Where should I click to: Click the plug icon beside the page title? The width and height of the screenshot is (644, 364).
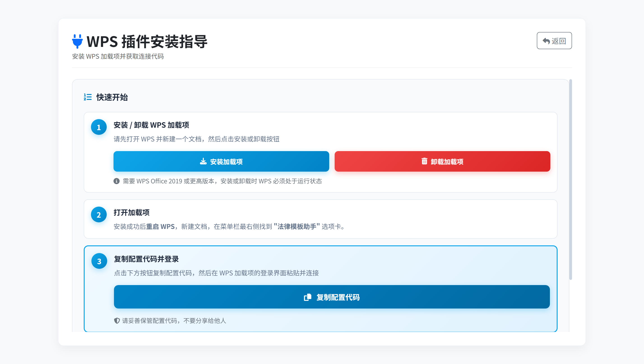[x=78, y=41]
